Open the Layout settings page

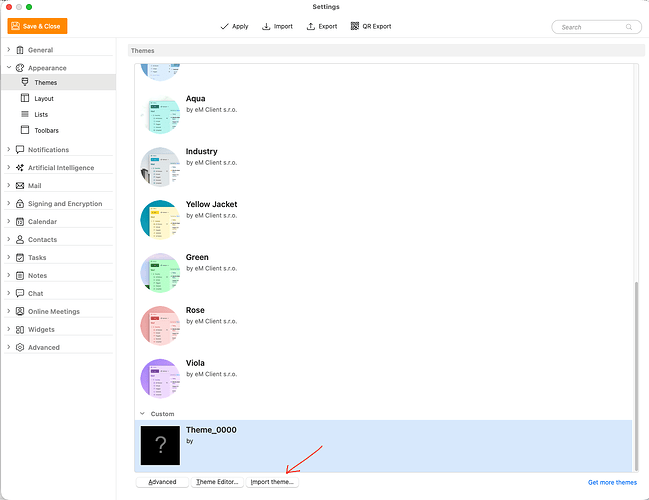pyautogui.click(x=44, y=99)
